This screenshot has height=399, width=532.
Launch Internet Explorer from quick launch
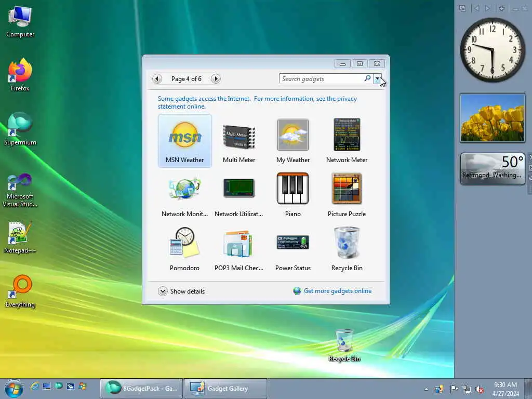[34, 386]
